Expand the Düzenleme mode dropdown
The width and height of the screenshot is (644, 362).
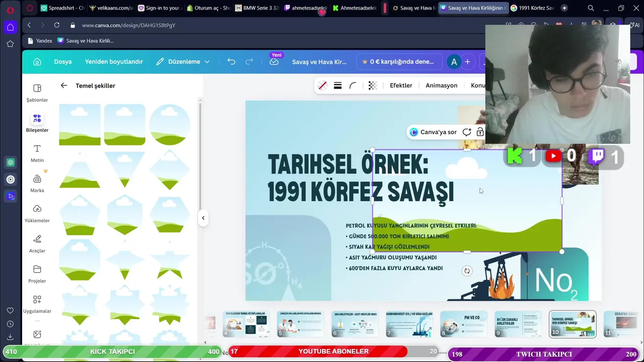183,61
